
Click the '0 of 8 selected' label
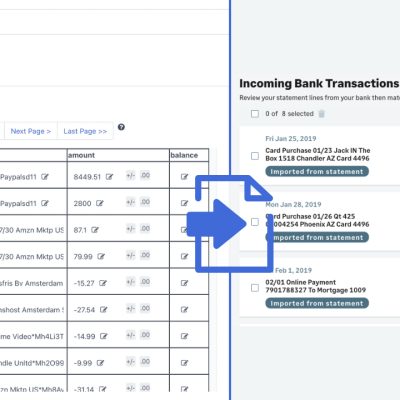pos(289,114)
